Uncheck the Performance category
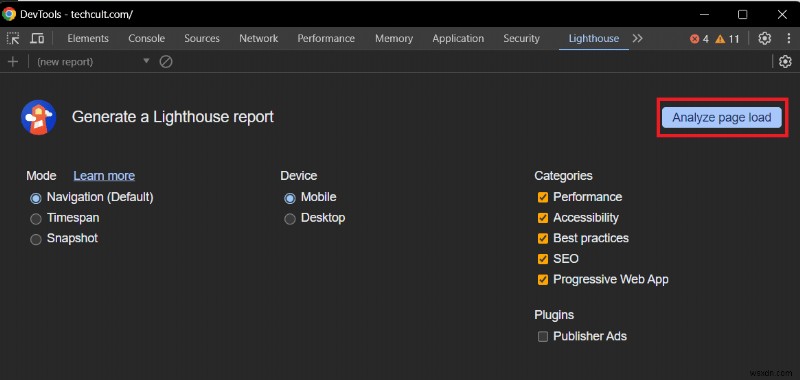The height and width of the screenshot is (380, 800). pyautogui.click(x=543, y=197)
